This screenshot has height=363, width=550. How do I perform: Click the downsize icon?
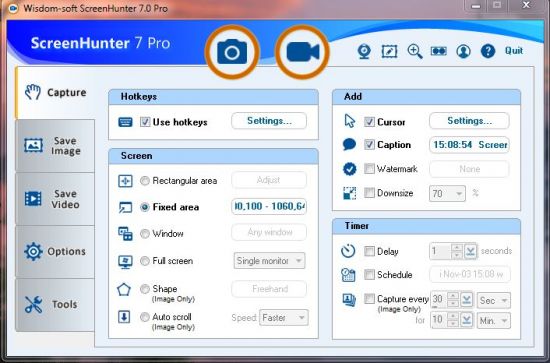coord(349,193)
